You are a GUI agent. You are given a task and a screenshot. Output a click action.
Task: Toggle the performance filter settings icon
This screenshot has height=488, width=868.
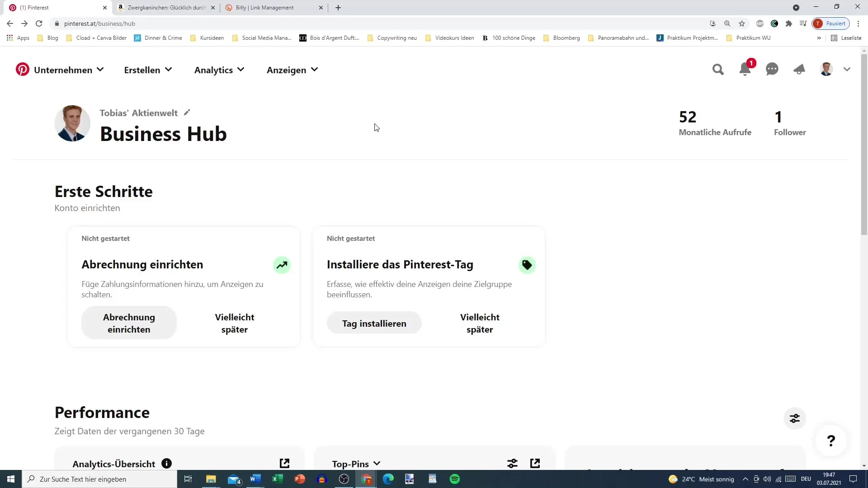tap(795, 418)
